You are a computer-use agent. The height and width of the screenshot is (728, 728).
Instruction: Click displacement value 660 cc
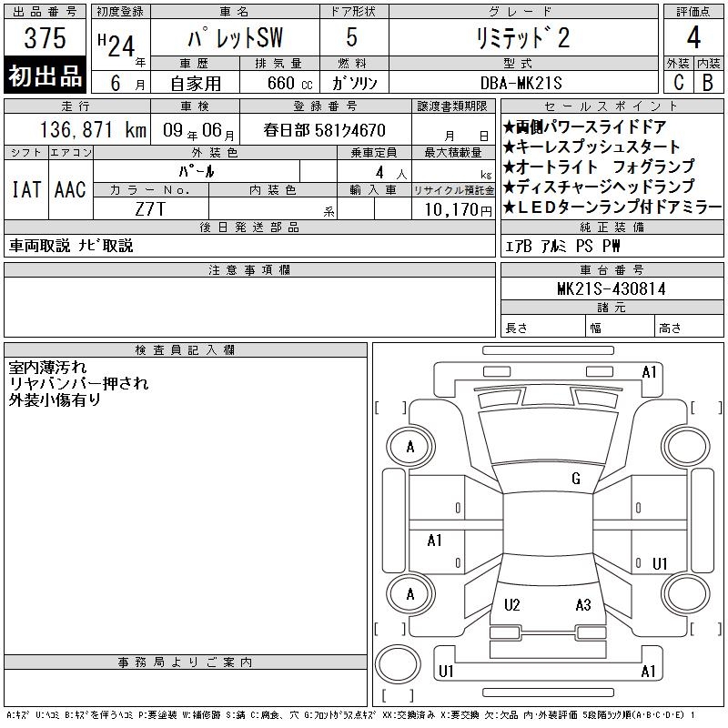coord(289,84)
